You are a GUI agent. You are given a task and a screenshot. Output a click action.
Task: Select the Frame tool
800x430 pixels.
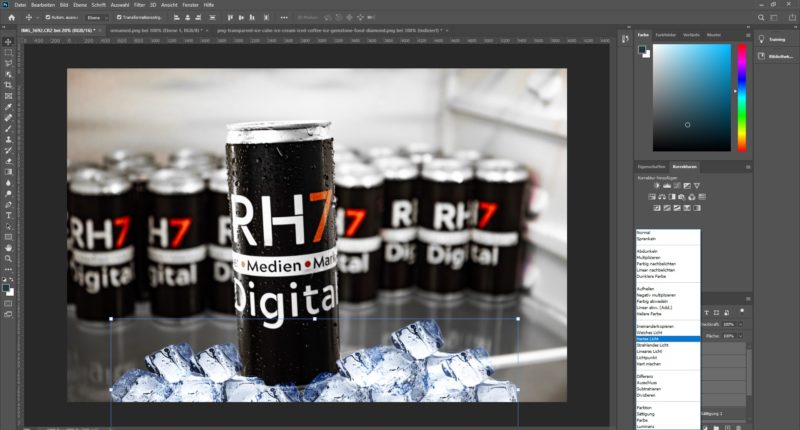coord(8,96)
